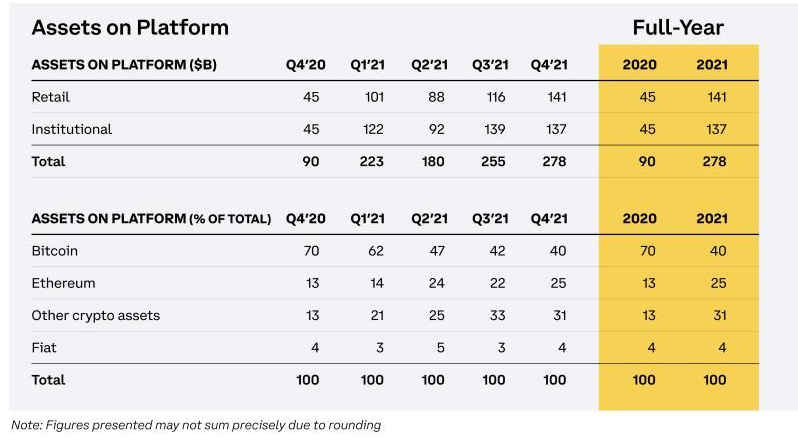Click Bitcoin Q1'21 percentage 62
798x448 pixels.
pos(373,251)
